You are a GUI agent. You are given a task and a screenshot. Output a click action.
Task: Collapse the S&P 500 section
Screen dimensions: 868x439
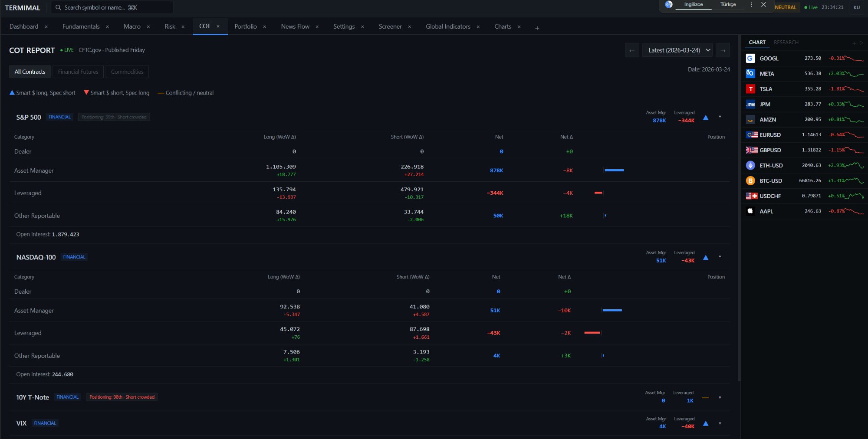[x=720, y=117]
